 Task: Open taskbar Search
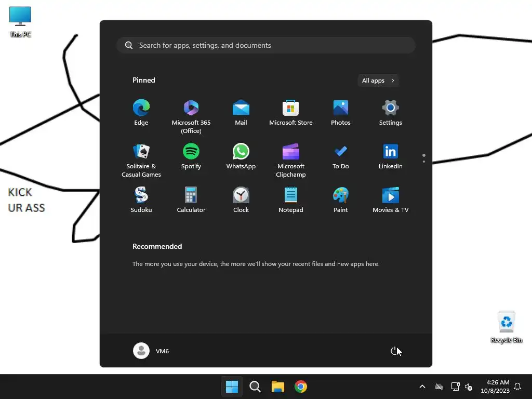point(255,387)
